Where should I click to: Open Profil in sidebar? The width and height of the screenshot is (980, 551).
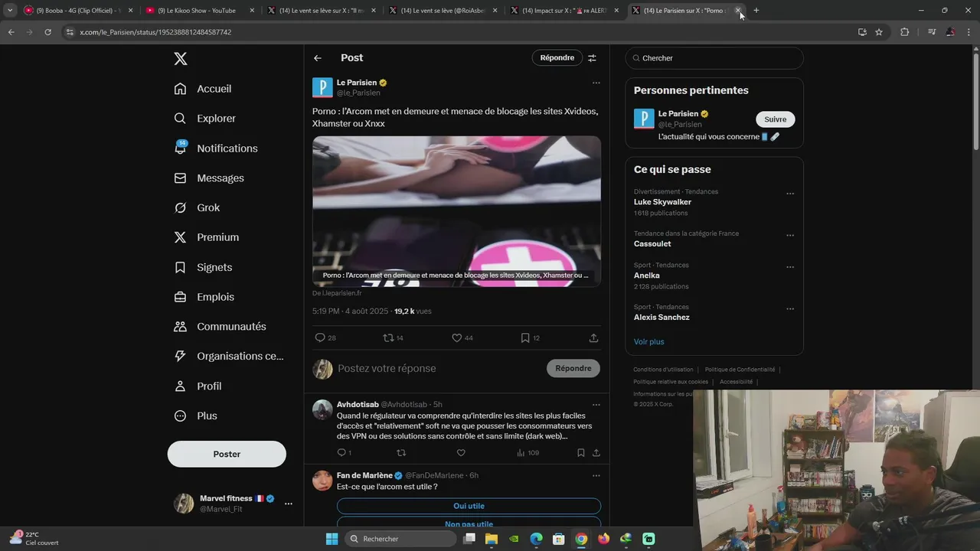(198, 386)
